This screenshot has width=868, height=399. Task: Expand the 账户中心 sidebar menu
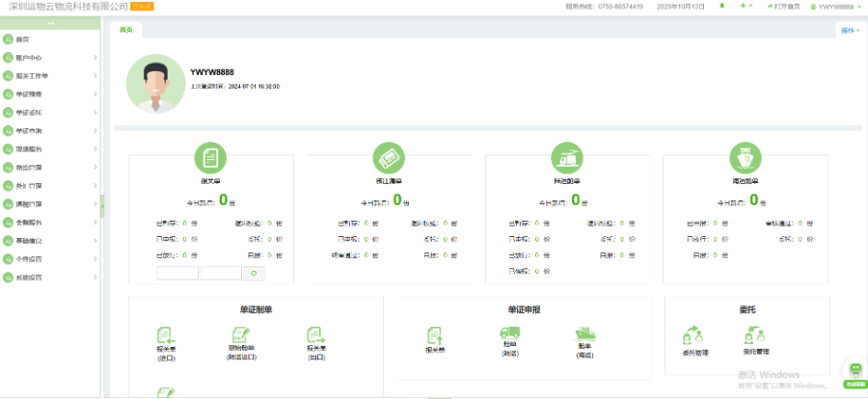(48, 58)
